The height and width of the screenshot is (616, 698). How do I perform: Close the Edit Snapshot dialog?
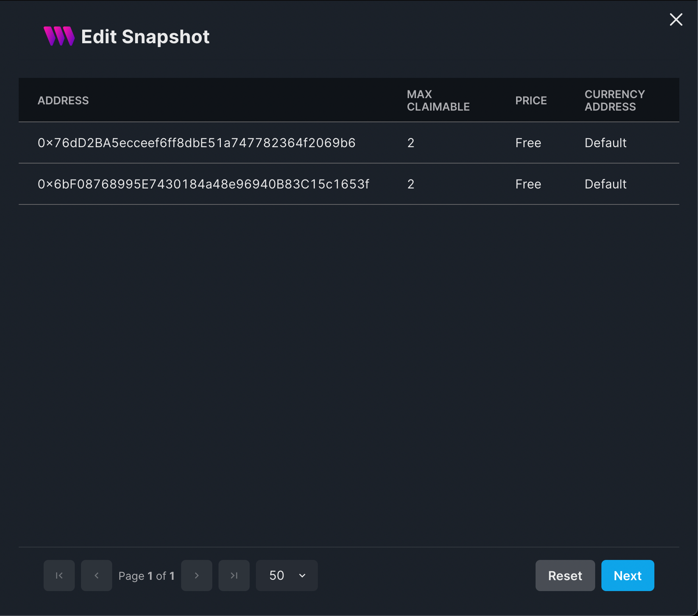[x=676, y=19]
